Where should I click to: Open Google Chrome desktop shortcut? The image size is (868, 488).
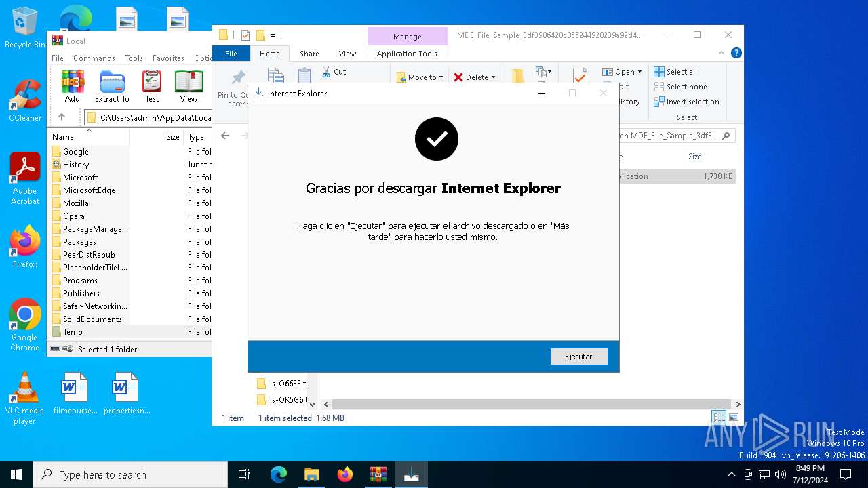click(x=25, y=325)
